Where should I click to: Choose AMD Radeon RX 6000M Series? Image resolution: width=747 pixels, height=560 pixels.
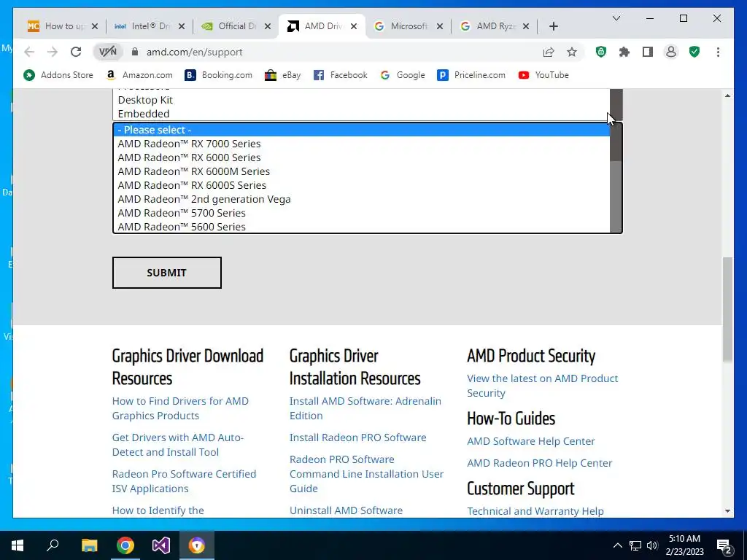coord(362,171)
